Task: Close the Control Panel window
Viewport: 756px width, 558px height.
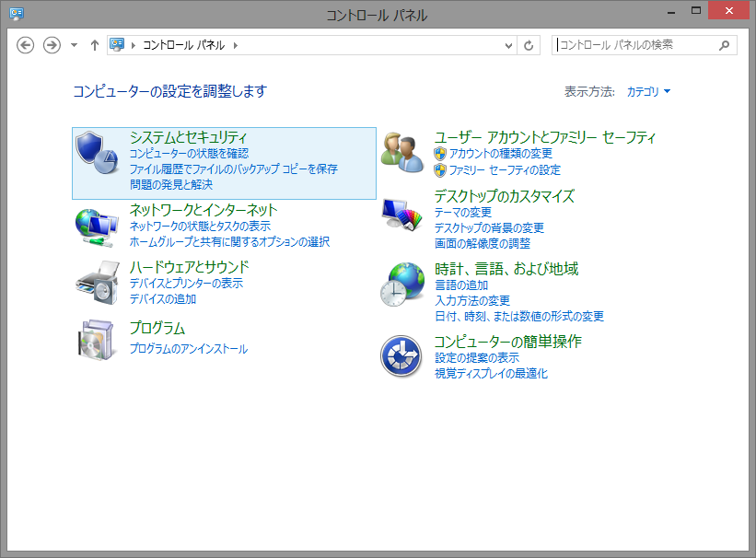Action: click(x=728, y=11)
